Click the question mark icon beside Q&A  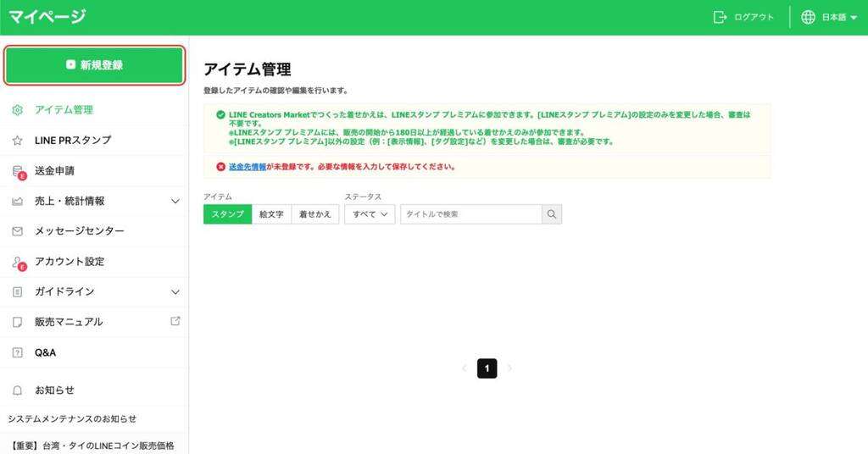(x=17, y=352)
